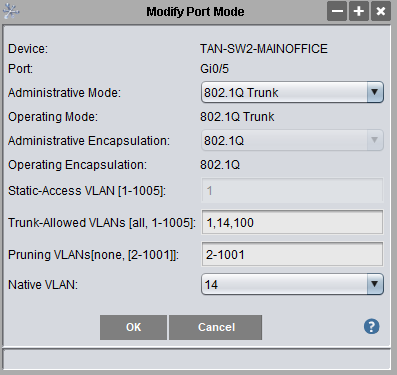Click the Administrative Encapsulation dropdown arrow

click(375, 140)
